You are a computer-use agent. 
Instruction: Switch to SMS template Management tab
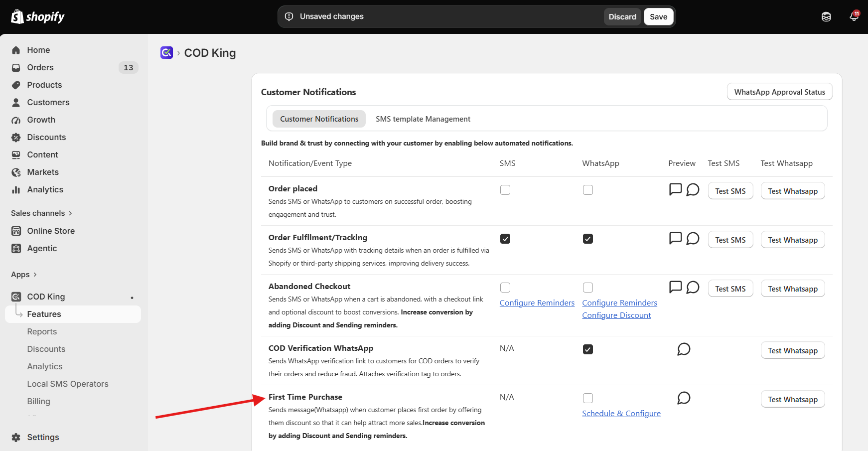pos(423,119)
